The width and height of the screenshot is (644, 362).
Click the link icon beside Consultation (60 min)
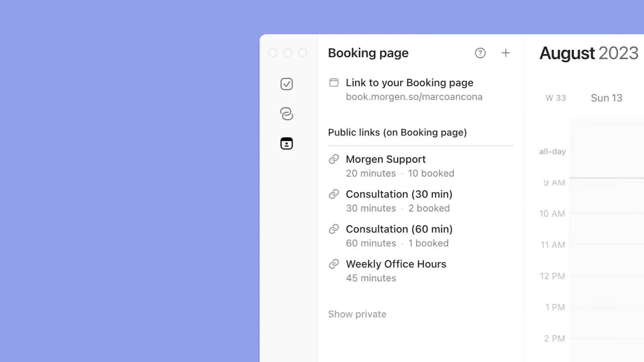point(334,229)
